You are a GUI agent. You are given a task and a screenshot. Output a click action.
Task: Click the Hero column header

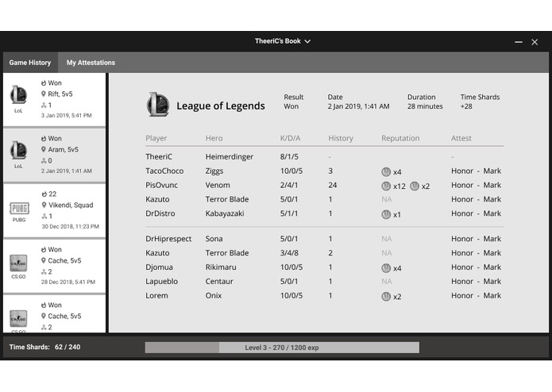pyautogui.click(x=214, y=138)
